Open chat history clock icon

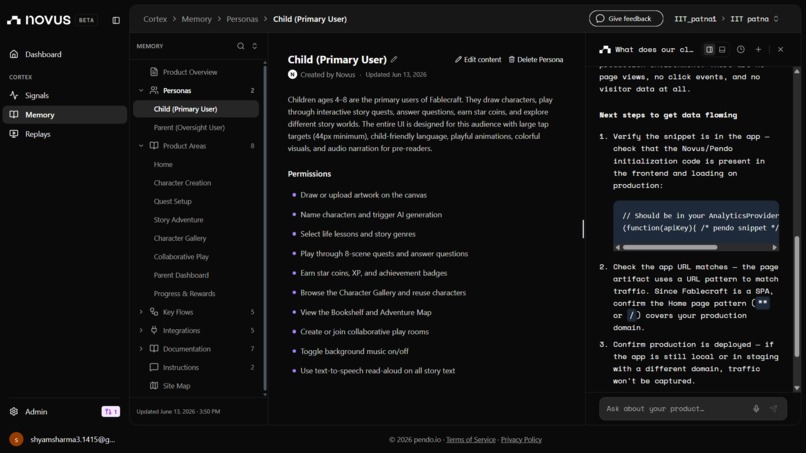(x=741, y=49)
